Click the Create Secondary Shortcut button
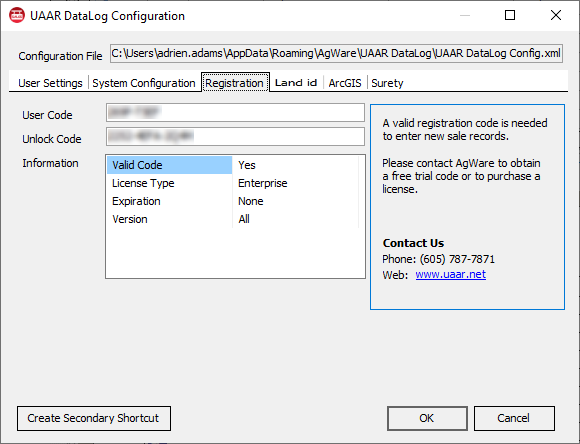The height and width of the screenshot is (444, 580). [x=94, y=418]
